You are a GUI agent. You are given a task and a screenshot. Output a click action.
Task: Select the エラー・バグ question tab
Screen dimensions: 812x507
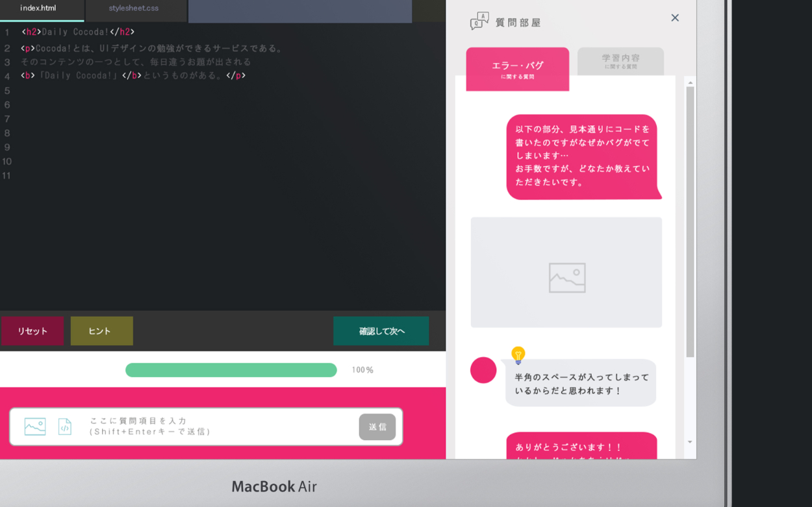[x=517, y=69]
